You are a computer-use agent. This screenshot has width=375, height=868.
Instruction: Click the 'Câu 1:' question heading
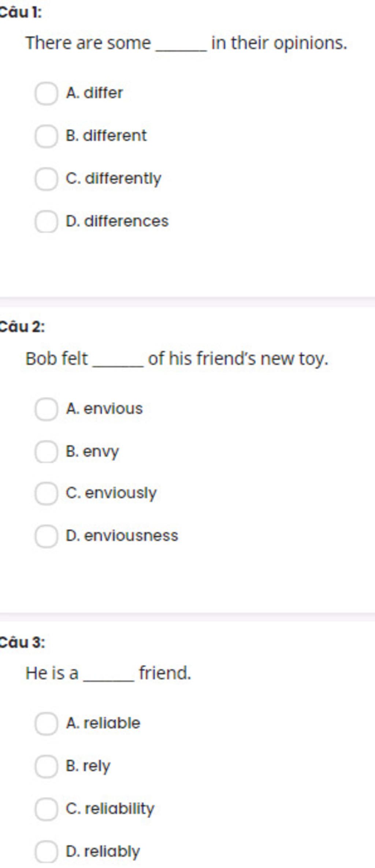click(21, 12)
